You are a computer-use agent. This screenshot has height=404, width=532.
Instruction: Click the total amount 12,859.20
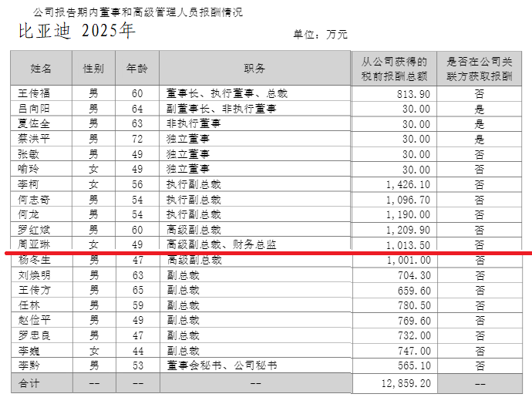(406, 383)
